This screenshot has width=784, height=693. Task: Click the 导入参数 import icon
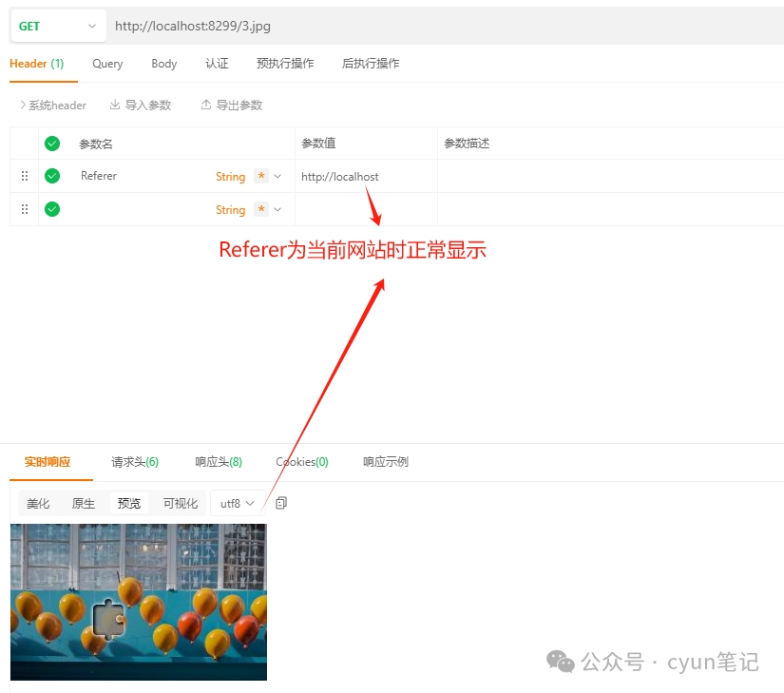115,105
